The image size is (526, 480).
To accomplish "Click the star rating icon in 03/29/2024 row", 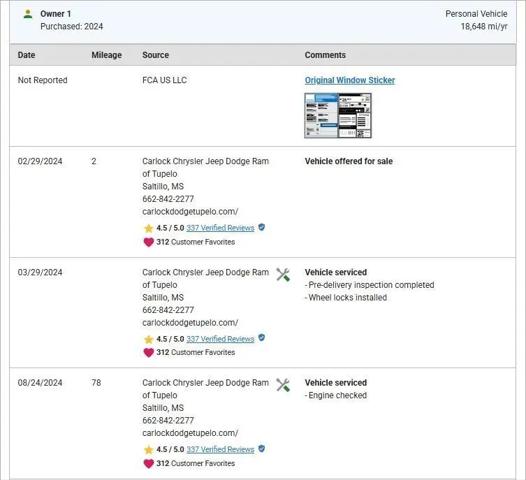I will click(148, 339).
